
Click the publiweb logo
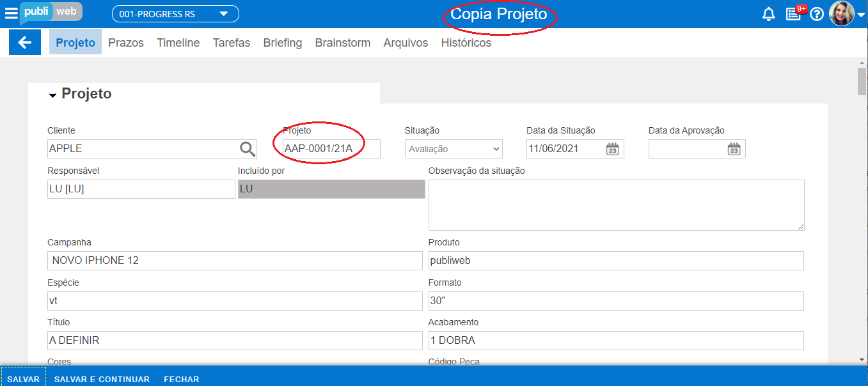click(x=51, y=13)
